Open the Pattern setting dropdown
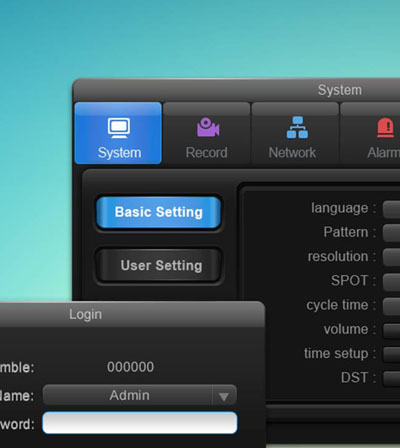The image size is (400, 448). [392, 233]
